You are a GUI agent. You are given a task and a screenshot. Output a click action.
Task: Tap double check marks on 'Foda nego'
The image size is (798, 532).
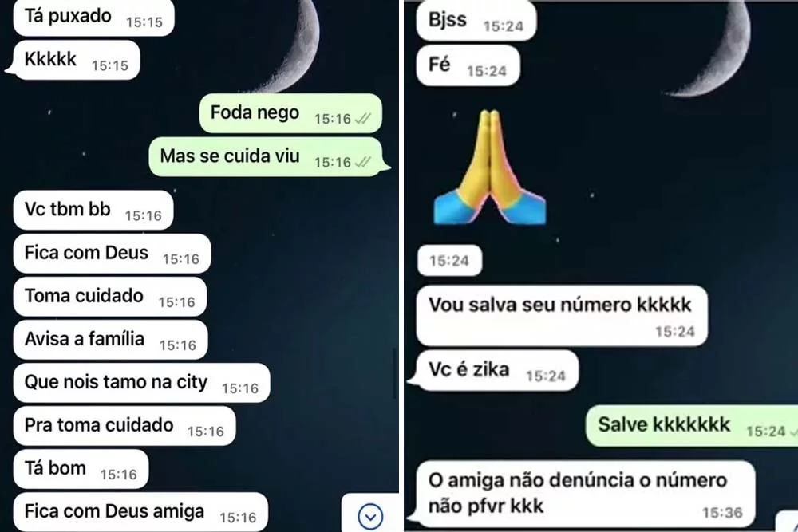coord(363,119)
